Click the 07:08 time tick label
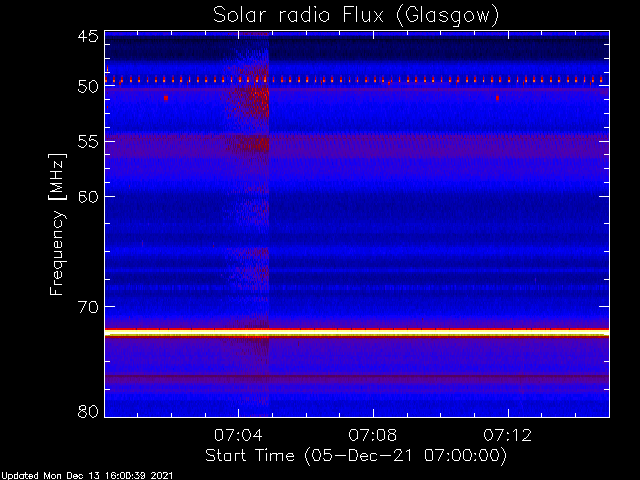 pyautogui.click(x=373, y=435)
